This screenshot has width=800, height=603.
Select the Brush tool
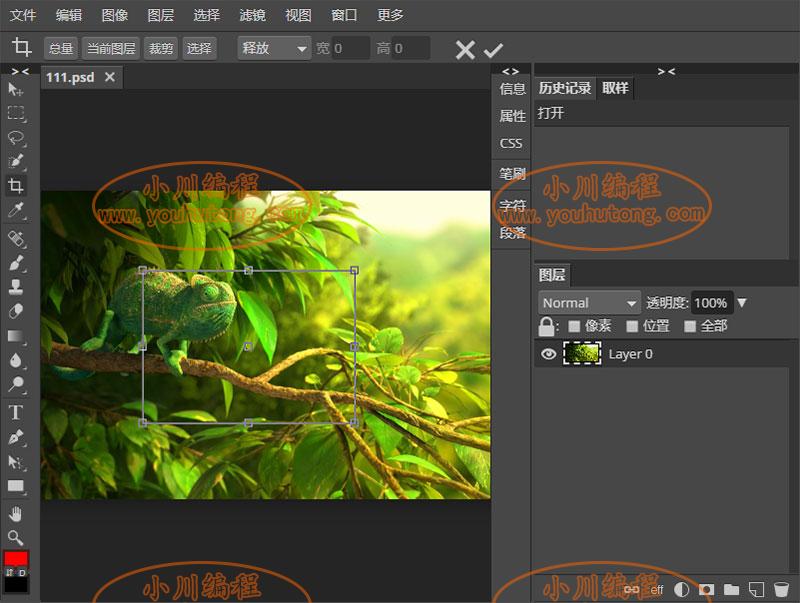[15, 263]
